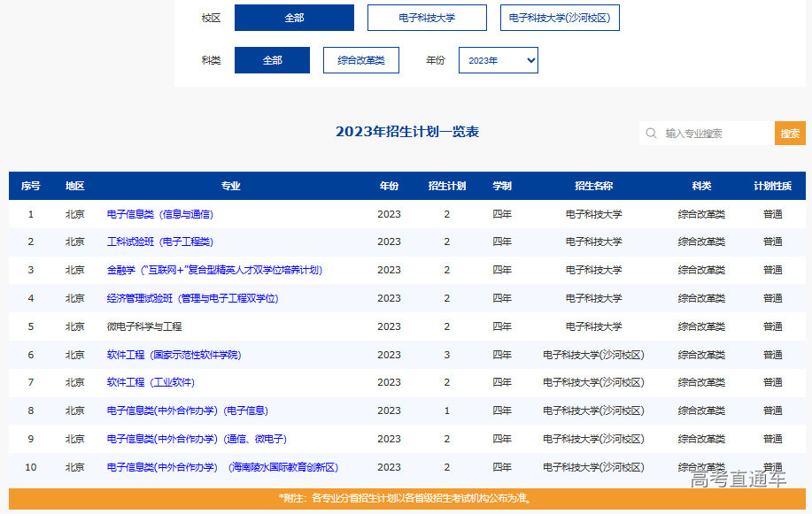Open the 金融学 互联网+ dual-degree link
Screen dimensions: 812x514
(214, 270)
